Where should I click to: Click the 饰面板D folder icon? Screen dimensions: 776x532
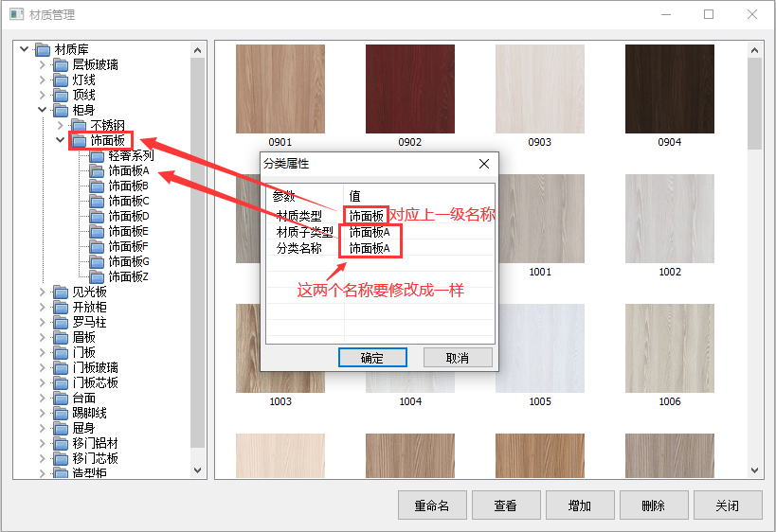(97, 217)
